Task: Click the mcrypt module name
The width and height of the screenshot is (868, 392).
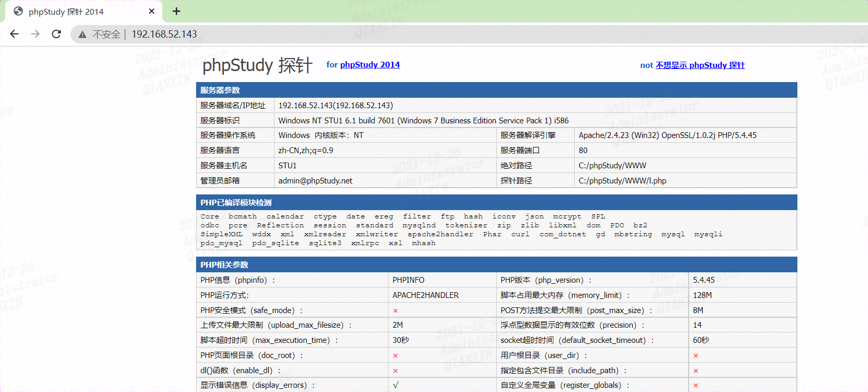Action: tap(567, 216)
